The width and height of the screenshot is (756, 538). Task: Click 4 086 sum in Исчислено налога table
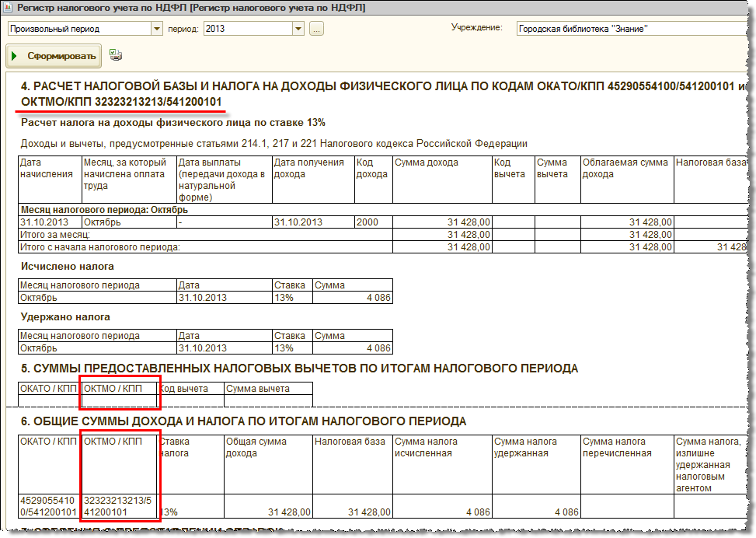coord(353,298)
